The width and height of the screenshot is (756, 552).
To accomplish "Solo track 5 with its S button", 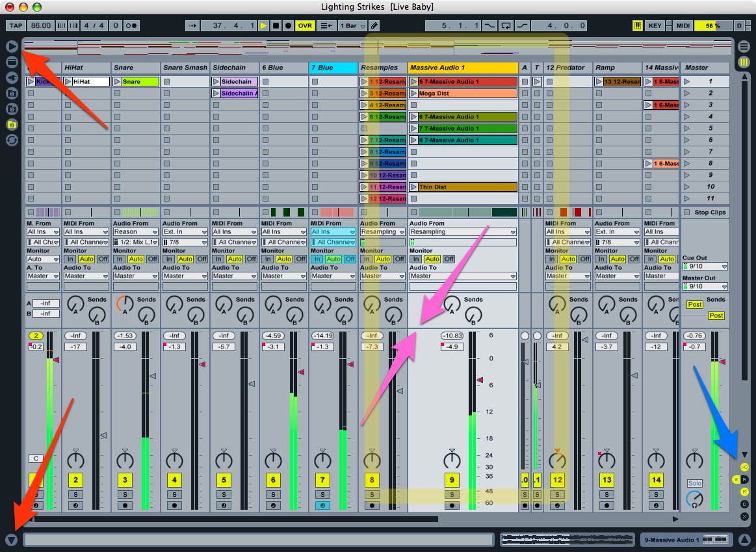I will pos(224,493).
